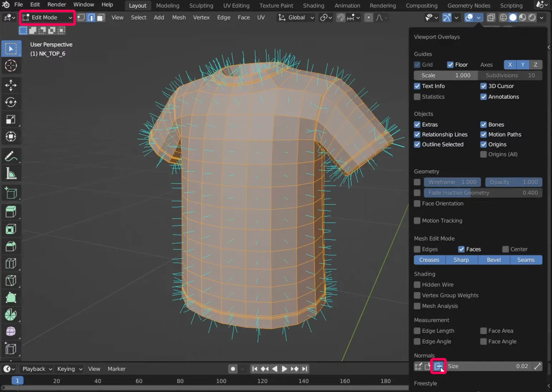Select the Knife tool
This screenshot has height=392, width=552.
pyautogui.click(x=11, y=280)
